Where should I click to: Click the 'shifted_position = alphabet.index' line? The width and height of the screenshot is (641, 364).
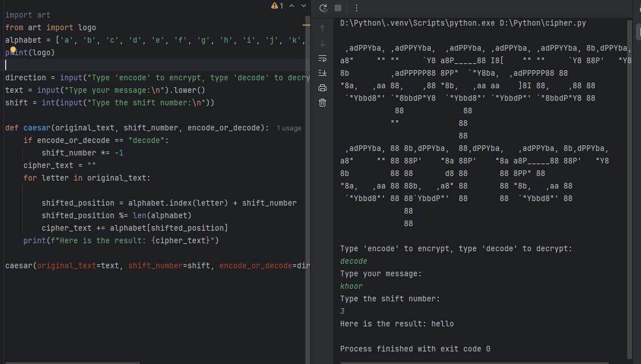[x=169, y=203]
